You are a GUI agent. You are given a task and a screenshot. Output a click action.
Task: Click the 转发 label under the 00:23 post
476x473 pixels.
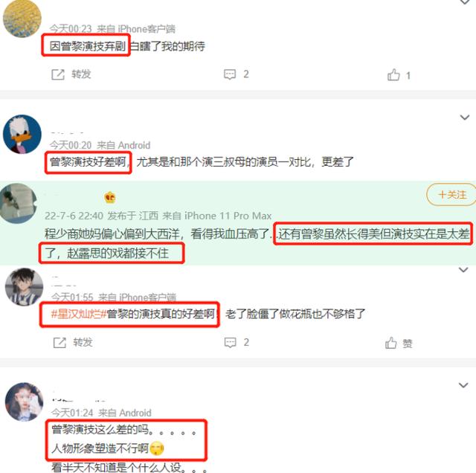(81, 74)
